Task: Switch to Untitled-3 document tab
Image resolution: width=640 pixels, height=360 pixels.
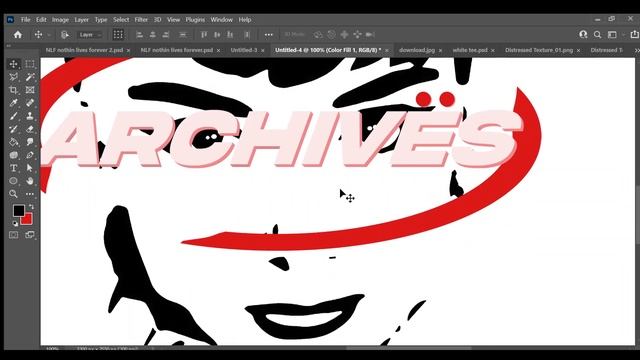Action: pos(244,50)
